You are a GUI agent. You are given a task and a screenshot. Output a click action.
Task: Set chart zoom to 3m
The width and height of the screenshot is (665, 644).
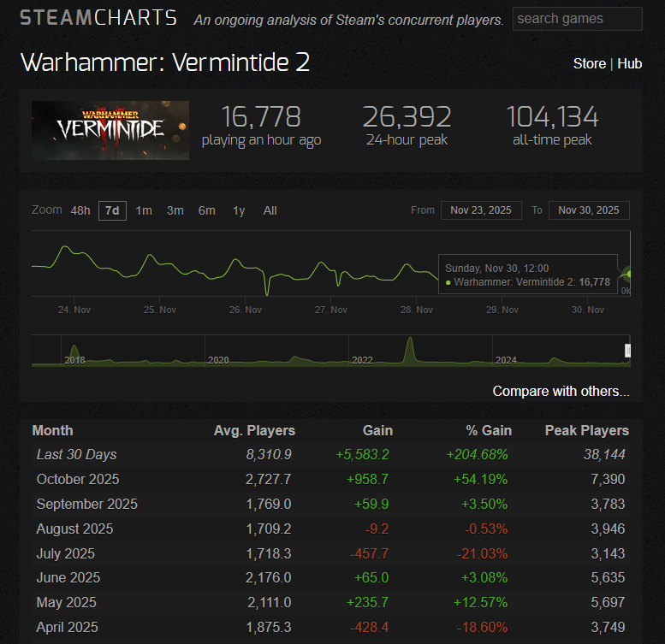coord(175,210)
